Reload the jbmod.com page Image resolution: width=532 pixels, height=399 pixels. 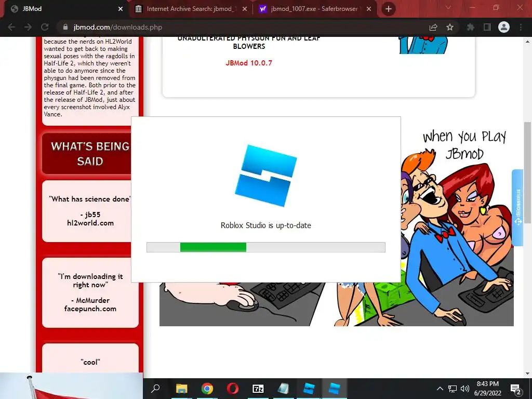[x=45, y=27]
